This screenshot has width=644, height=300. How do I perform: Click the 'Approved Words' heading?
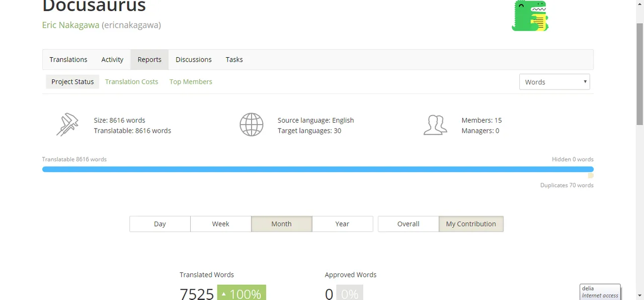[351, 275]
